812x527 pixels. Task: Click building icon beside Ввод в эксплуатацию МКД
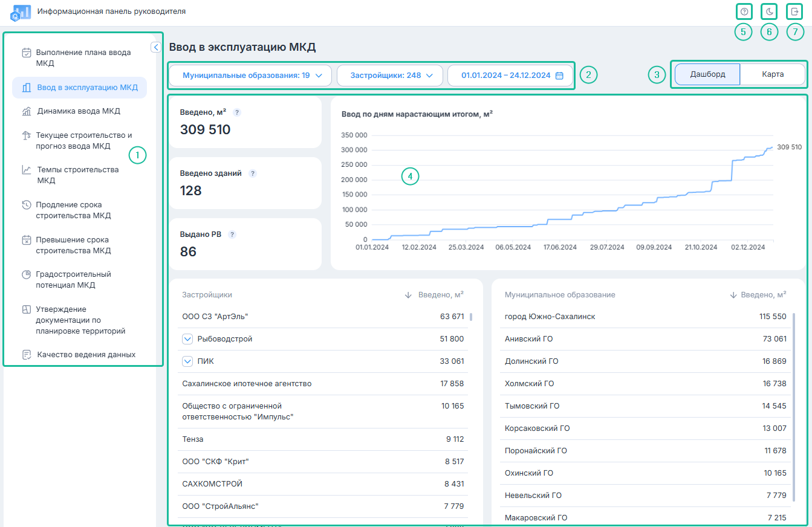(27, 88)
